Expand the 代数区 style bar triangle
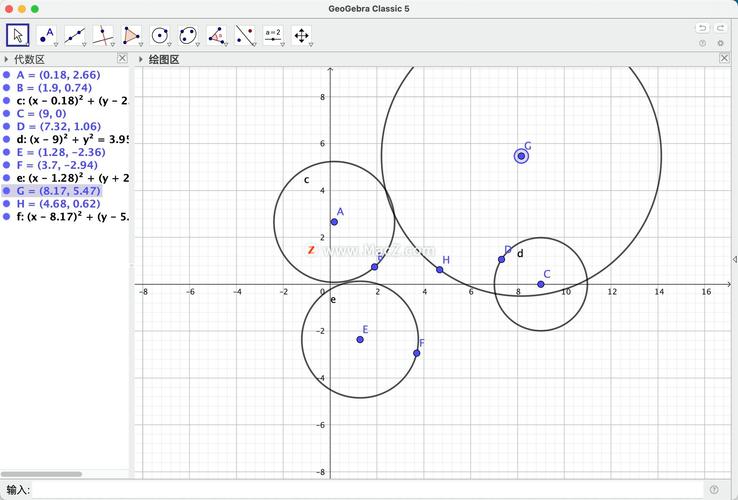 click(6, 59)
